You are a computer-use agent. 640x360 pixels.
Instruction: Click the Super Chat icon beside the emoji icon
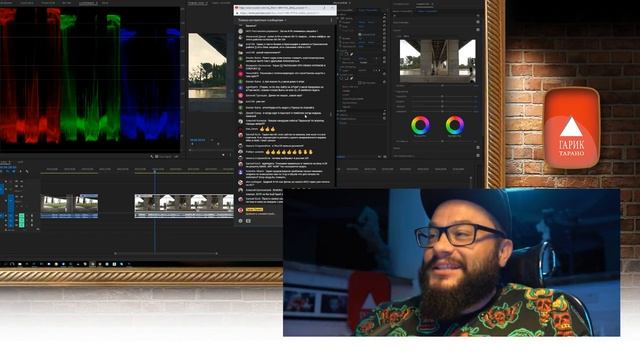(248, 221)
